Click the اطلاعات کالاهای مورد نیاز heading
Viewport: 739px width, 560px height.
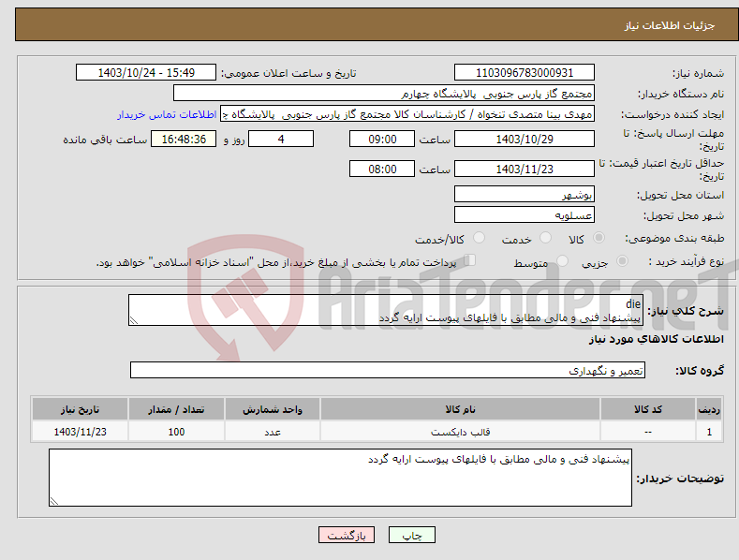point(656,339)
